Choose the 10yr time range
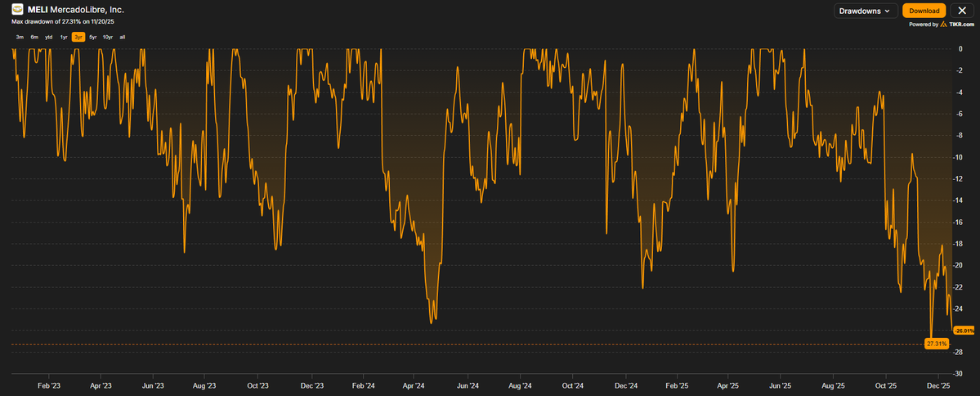This screenshot has width=980, height=396. (x=108, y=37)
